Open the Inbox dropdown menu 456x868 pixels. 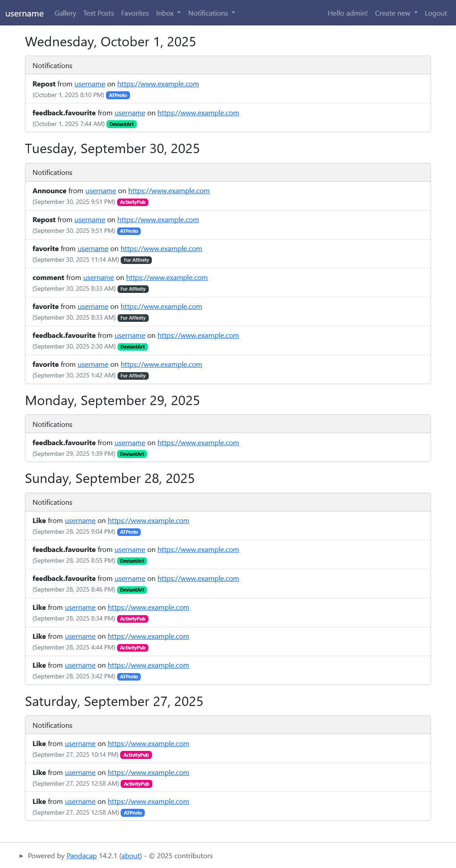click(x=168, y=13)
